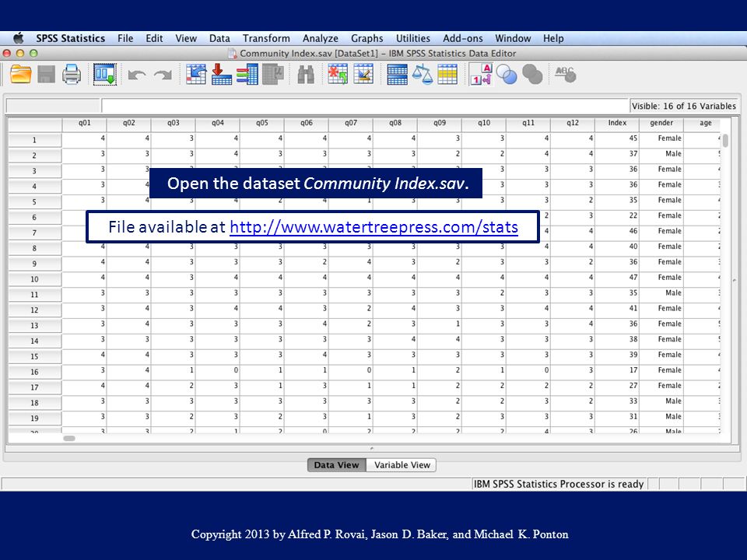The height and width of the screenshot is (560, 747).
Task: Click Run descriptive statistics icon
Action: pyautogui.click(x=273, y=75)
